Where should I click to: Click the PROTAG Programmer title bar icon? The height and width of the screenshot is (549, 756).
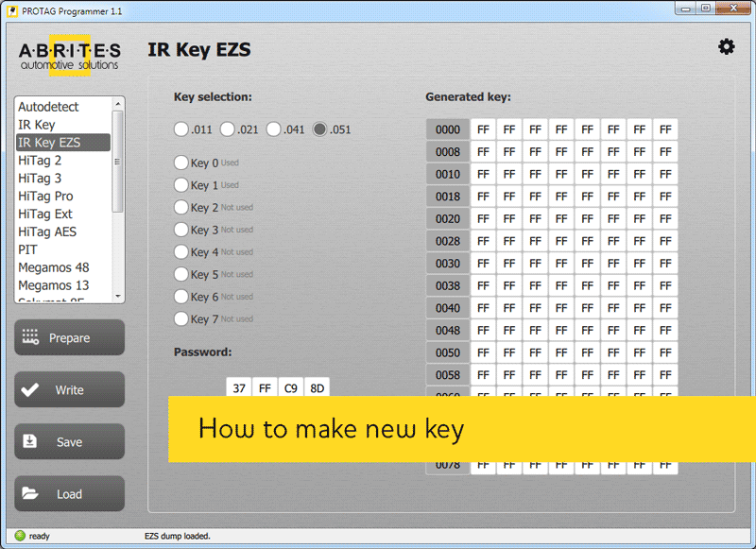12,10
